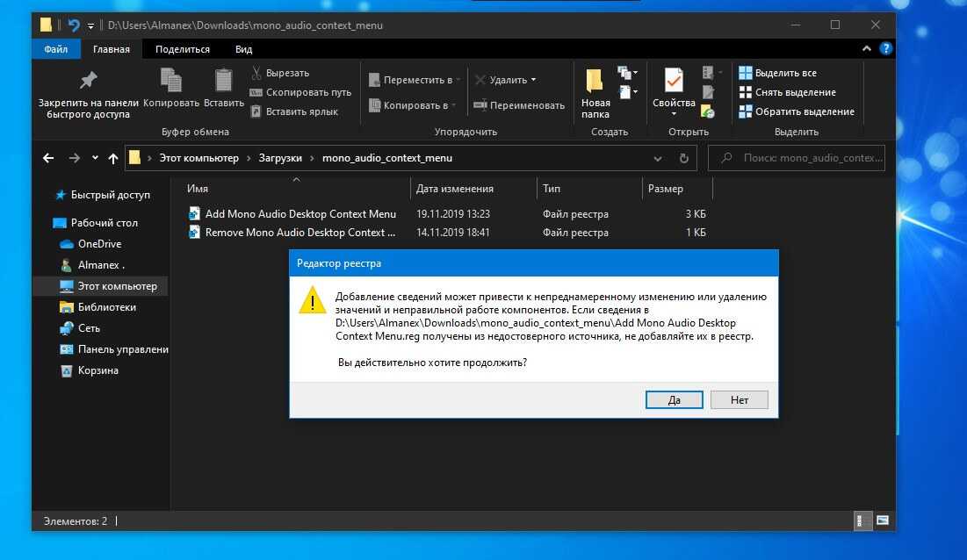Click the Pin to Quick Access icon
The image size is (967, 560).
coord(88,81)
